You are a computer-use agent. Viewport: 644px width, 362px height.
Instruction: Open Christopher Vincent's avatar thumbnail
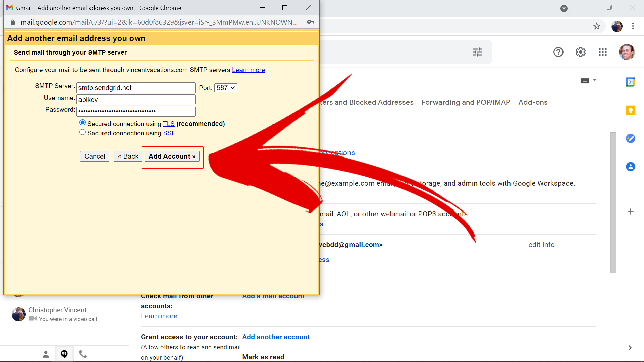pyautogui.click(x=19, y=314)
